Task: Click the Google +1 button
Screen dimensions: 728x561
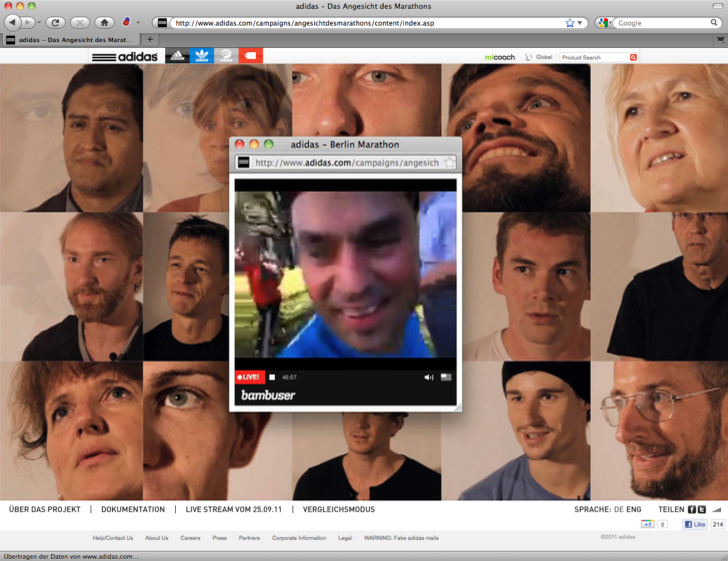Action: 648,524
